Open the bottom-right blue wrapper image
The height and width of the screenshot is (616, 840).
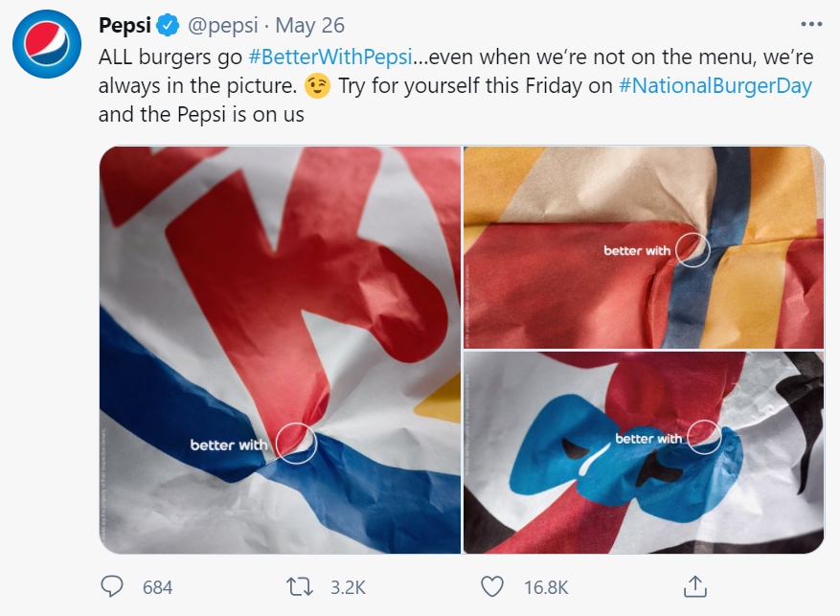(x=644, y=452)
